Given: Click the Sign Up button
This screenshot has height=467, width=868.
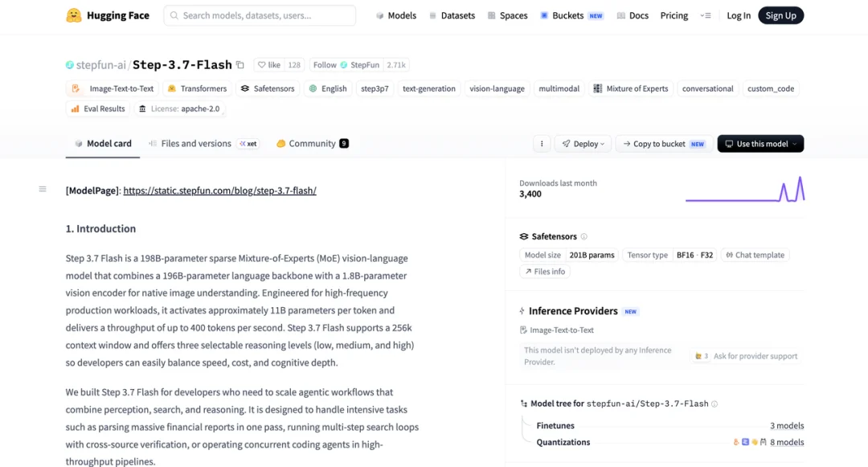Looking at the screenshot, I should [x=780, y=15].
